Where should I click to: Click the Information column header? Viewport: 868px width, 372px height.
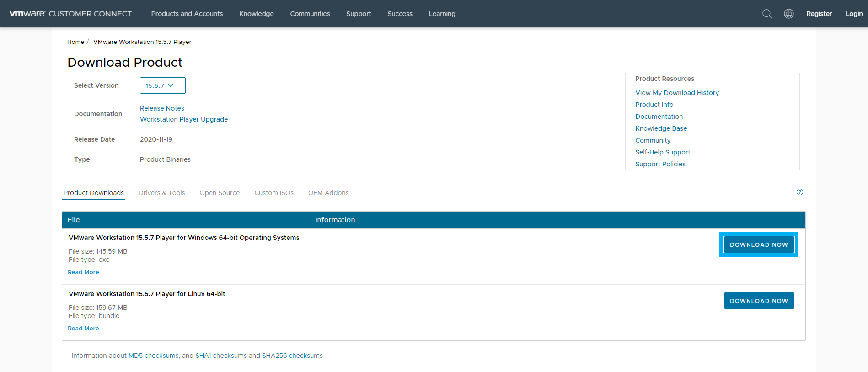[x=335, y=220]
